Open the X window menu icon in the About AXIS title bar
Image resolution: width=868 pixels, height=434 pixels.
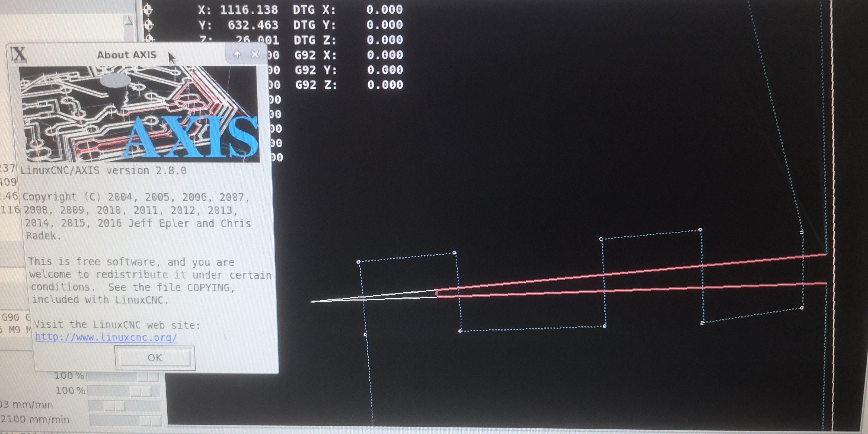pos(18,54)
